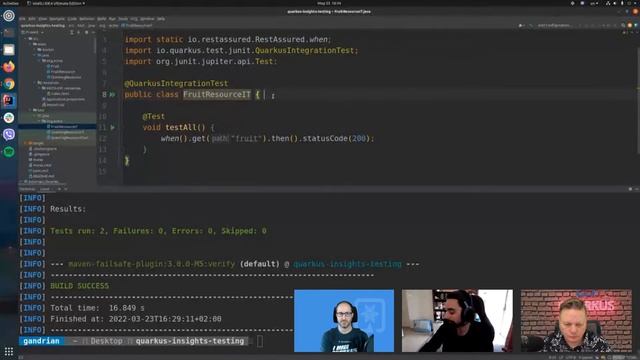
Task: Click the volume icon in top bar
Action: (615, 3)
